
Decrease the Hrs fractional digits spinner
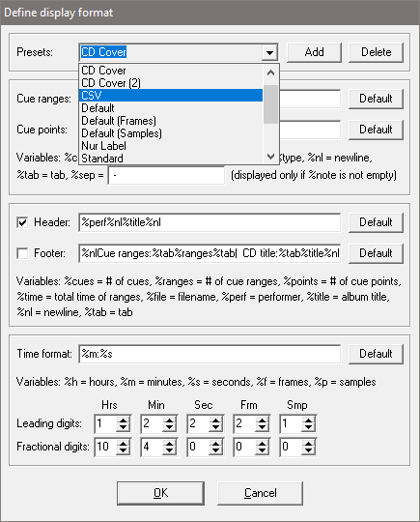(123, 450)
